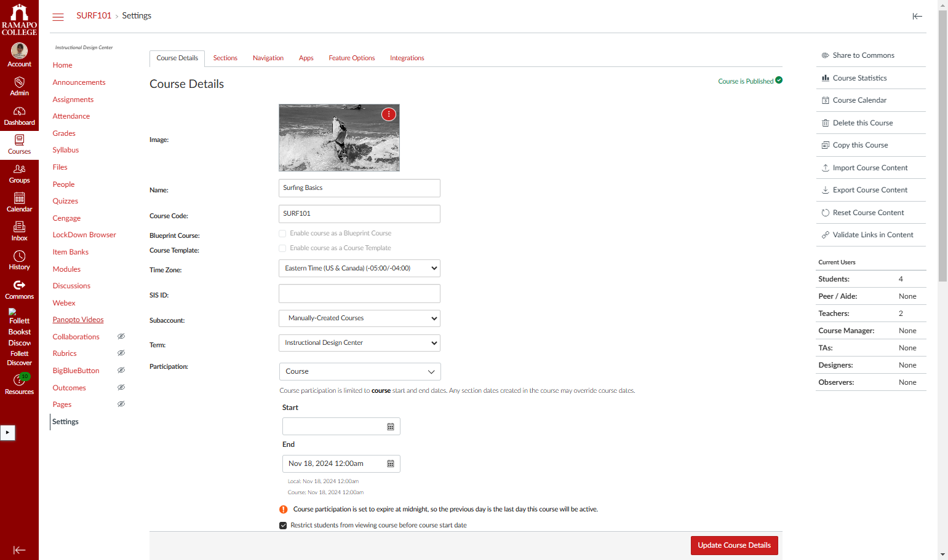Click the hidden-eye icon next to BigBlueButton
Image resolution: width=948 pixels, height=560 pixels.
[121, 370]
